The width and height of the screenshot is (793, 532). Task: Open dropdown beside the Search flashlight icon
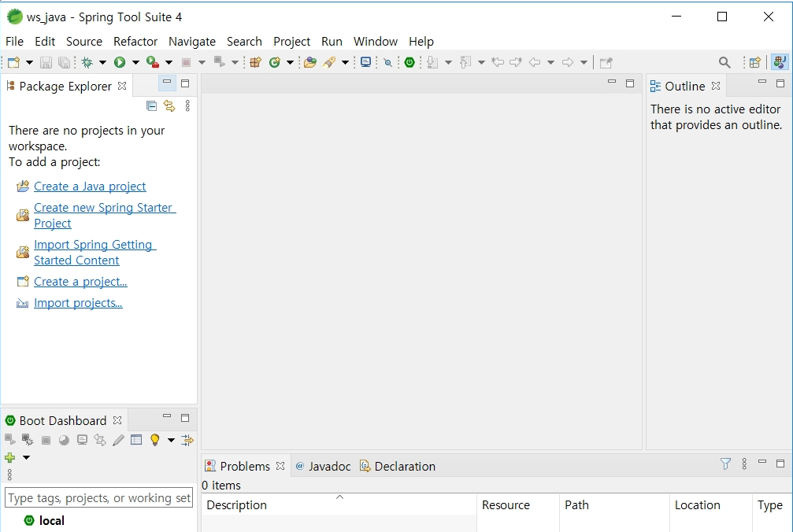click(345, 63)
